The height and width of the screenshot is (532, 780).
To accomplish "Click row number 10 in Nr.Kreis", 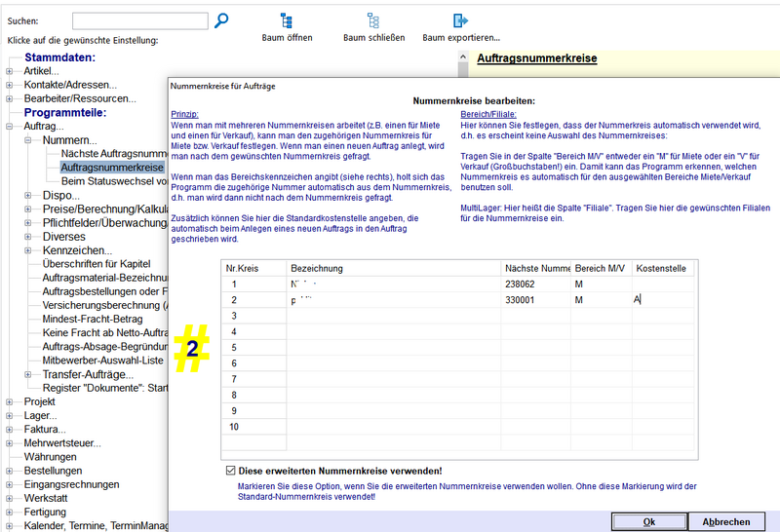I will pyautogui.click(x=253, y=427).
